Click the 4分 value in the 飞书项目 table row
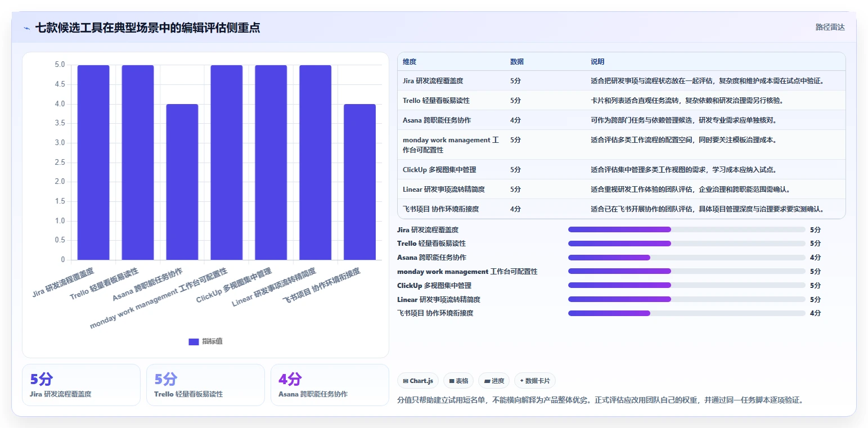Image resolution: width=868 pixels, height=428 pixels. point(515,209)
